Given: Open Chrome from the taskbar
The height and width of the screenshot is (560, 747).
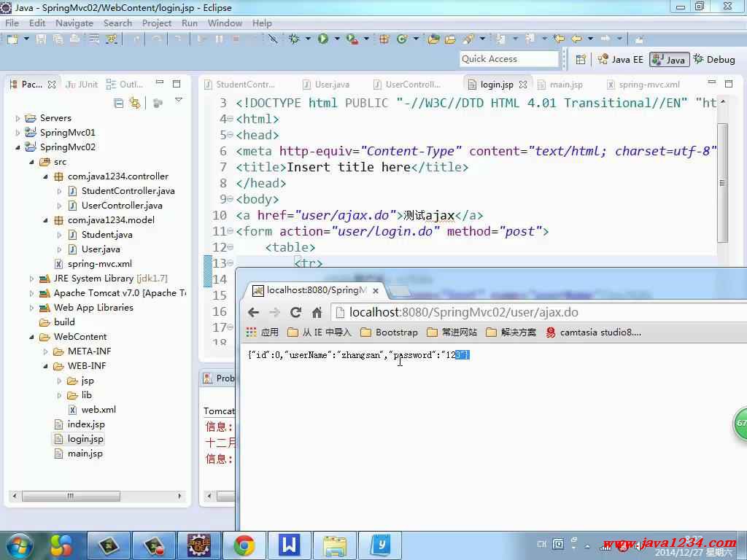Looking at the screenshot, I should coord(244,545).
